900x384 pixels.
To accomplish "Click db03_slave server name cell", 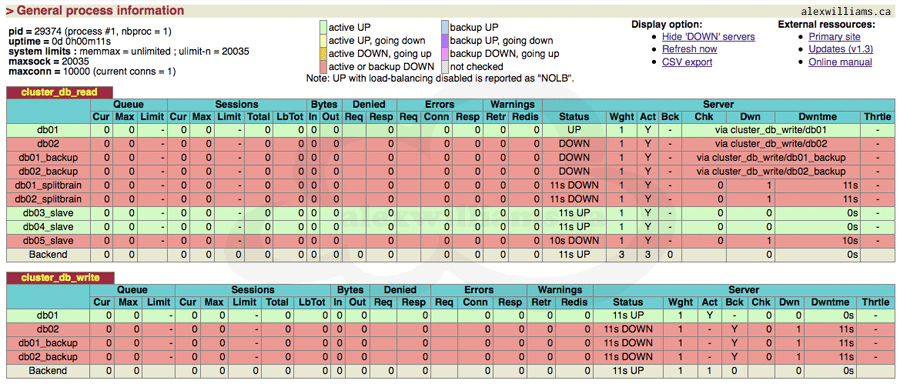I will pyautogui.click(x=48, y=212).
